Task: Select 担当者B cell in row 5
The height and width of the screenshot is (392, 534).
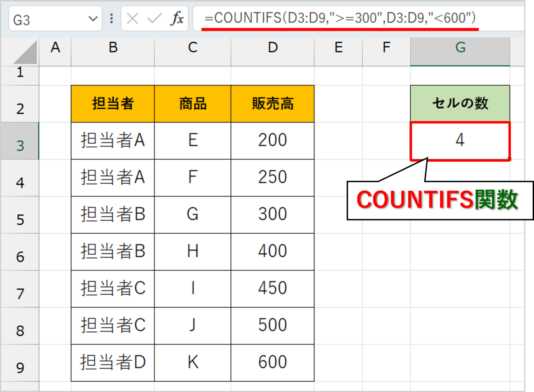Action: 113,215
